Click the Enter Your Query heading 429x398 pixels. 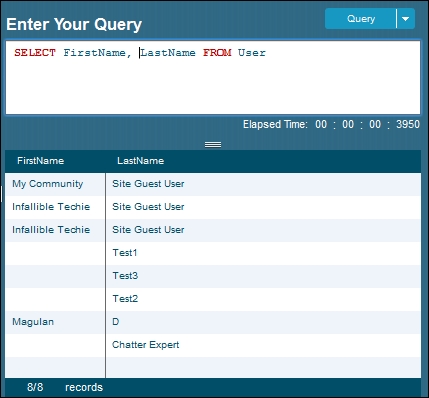coord(74,24)
